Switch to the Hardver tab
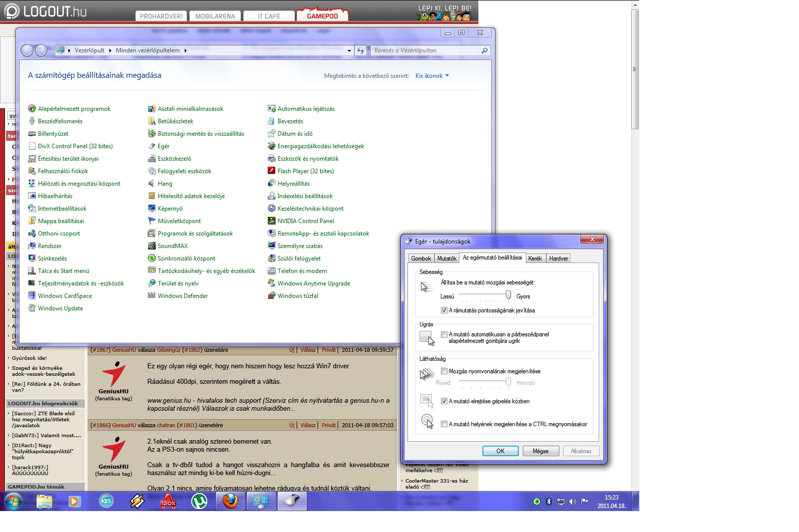Image resolution: width=799 pixels, height=532 pixels. tap(558, 259)
